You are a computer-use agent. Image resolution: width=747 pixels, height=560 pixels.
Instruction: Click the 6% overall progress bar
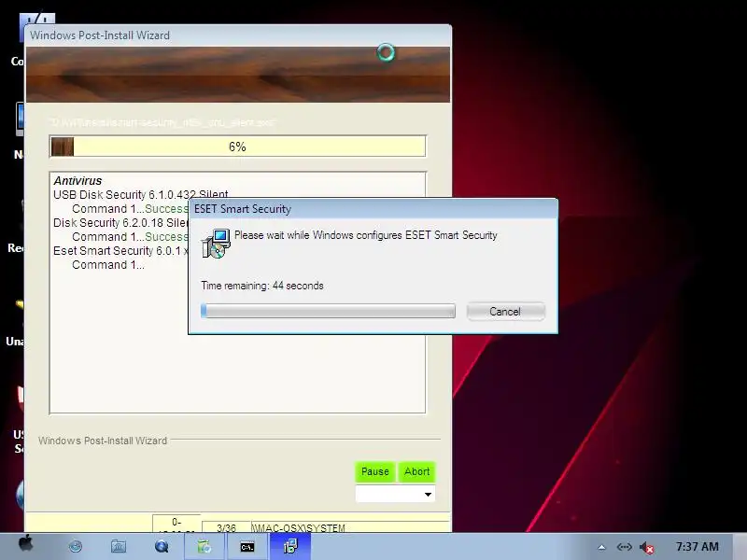(x=237, y=147)
